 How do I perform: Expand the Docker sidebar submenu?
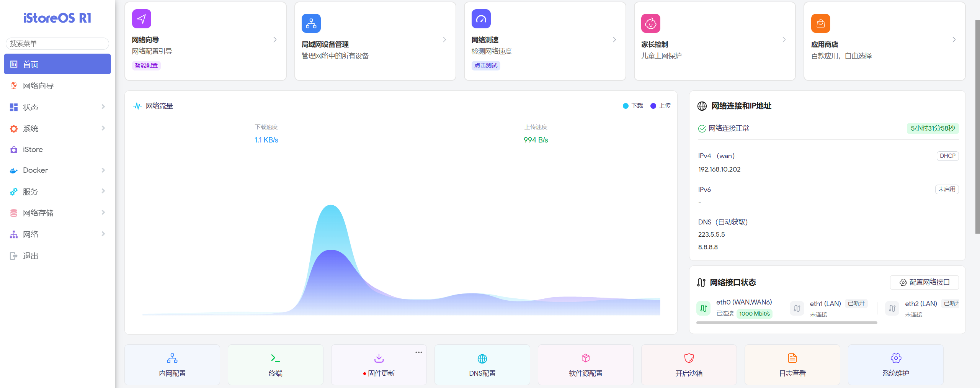click(57, 170)
